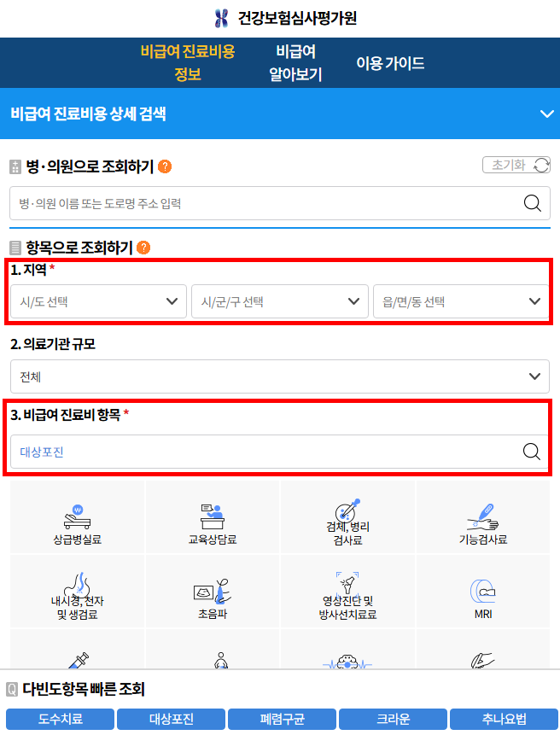Click the 추나요법 quick search button

pyautogui.click(x=505, y=719)
